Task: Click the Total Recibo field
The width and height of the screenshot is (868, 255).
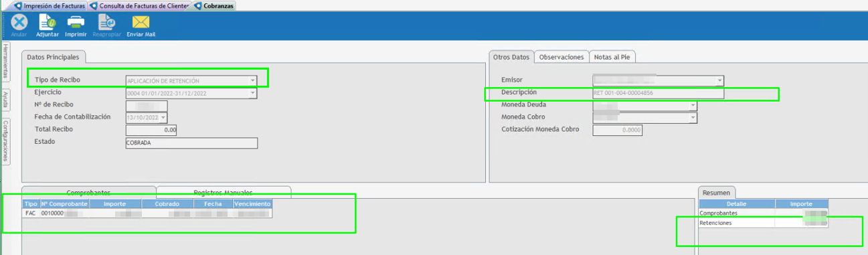Action: (x=151, y=130)
